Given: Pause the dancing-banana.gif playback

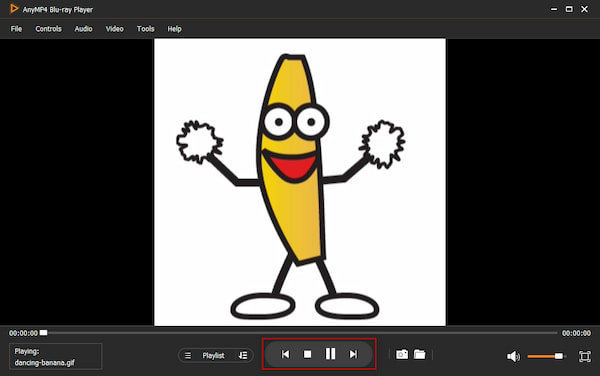Looking at the screenshot, I should coord(330,354).
